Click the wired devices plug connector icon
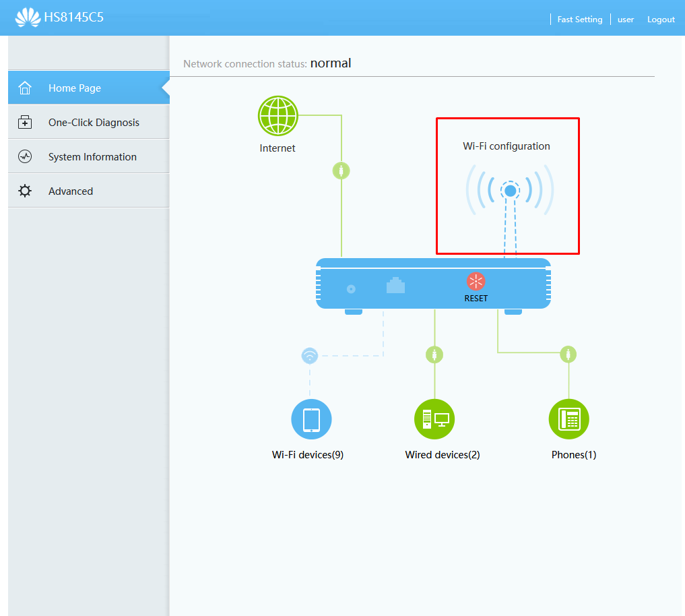 (x=434, y=354)
